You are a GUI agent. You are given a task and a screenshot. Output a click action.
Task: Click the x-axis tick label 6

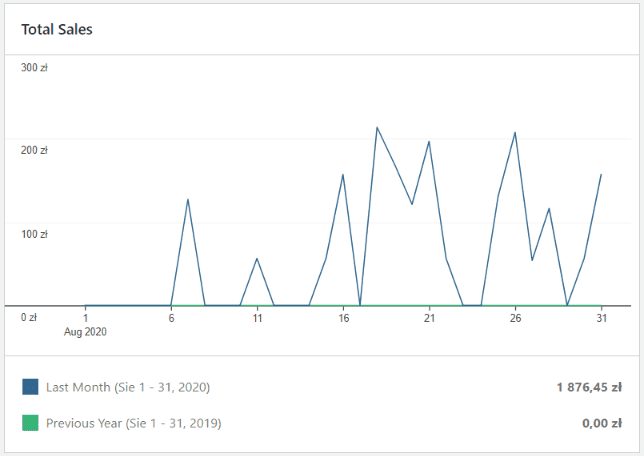(172, 318)
